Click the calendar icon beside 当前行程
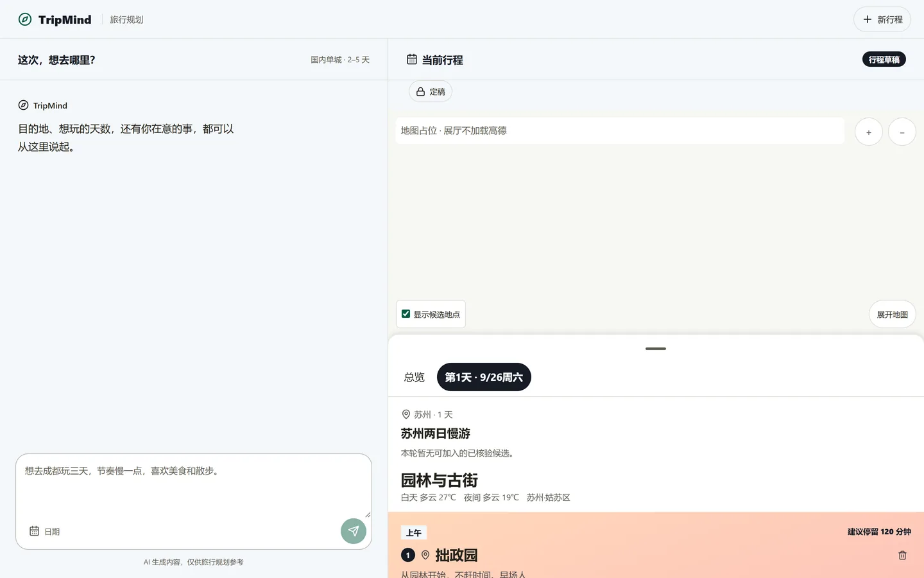 (x=412, y=60)
